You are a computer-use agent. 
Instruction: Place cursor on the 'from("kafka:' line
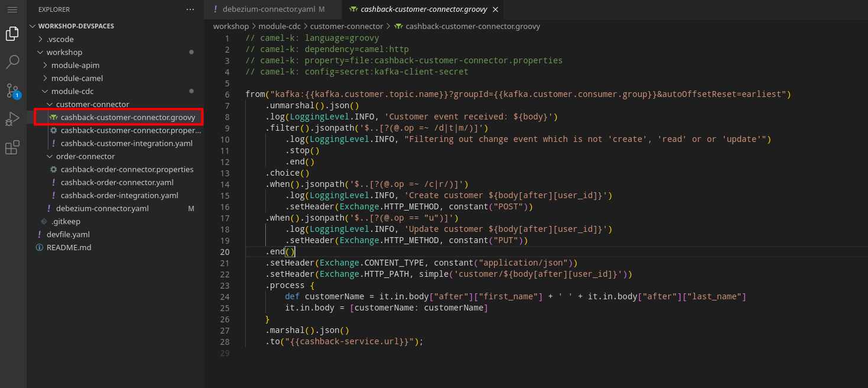(x=518, y=94)
